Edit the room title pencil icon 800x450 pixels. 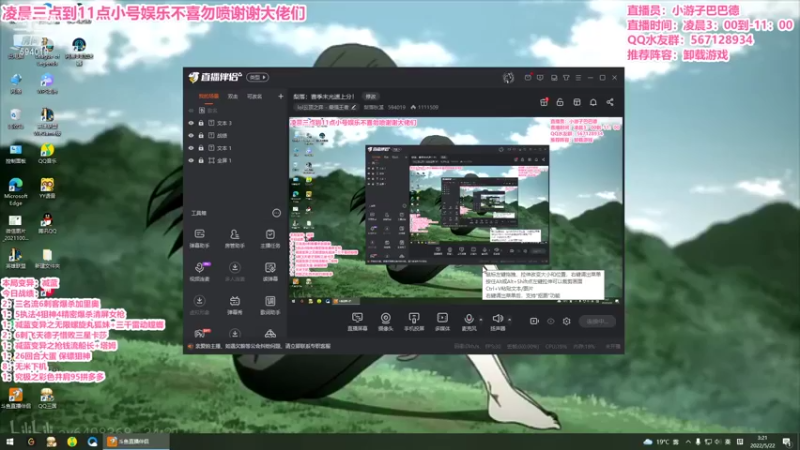coord(354,107)
